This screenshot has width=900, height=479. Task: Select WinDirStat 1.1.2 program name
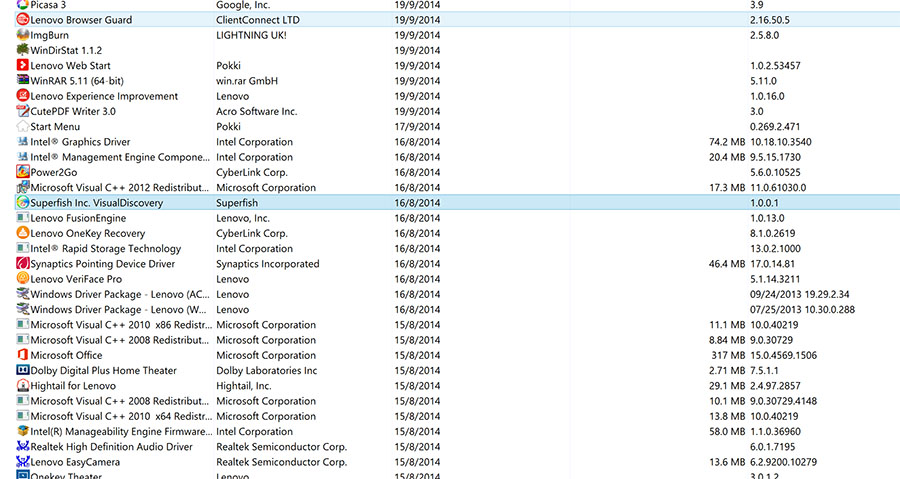[66, 50]
